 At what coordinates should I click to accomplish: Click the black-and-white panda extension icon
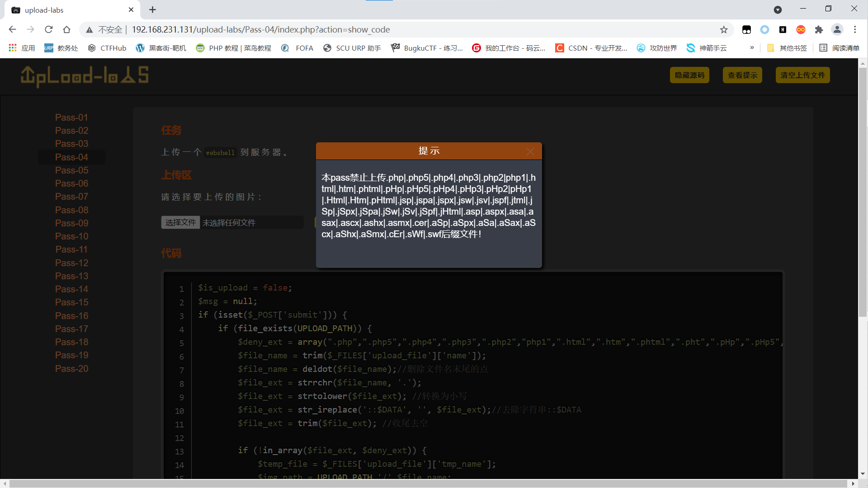(x=746, y=29)
